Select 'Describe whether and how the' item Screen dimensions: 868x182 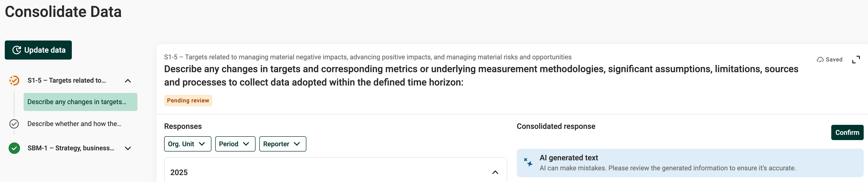74,124
